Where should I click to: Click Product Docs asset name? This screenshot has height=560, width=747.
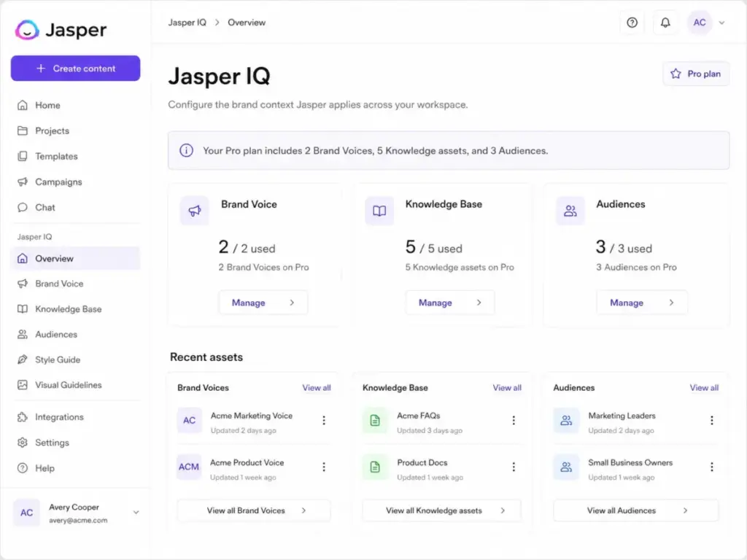[x=422, y=462]
